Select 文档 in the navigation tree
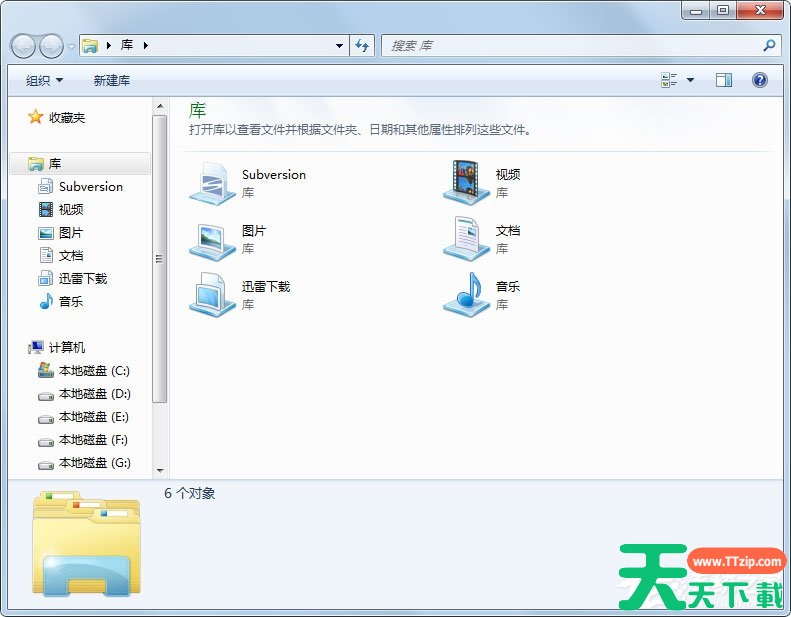791x617 pixels. click(x=71, y=256)
